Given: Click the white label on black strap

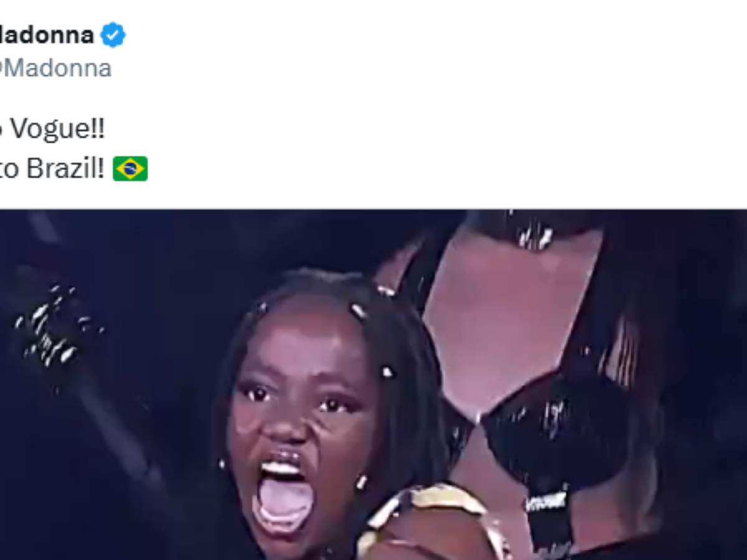Looking at the screenshot, I should (x=547, y=502).
